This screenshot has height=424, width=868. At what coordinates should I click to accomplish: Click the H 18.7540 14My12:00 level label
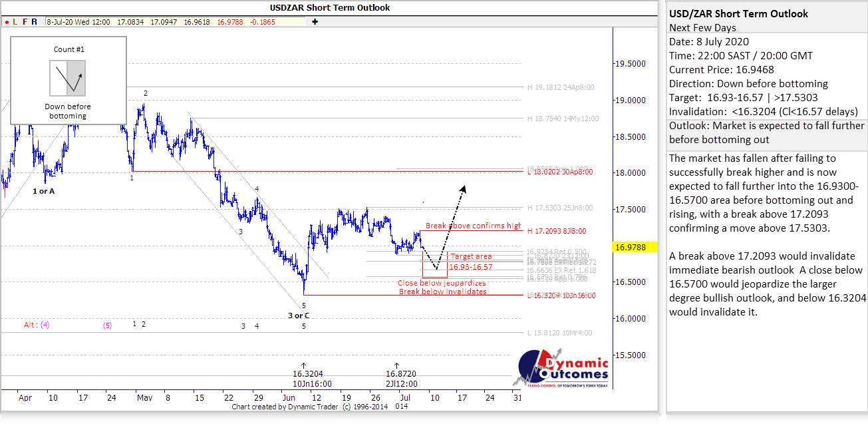(x=564, y=118)
